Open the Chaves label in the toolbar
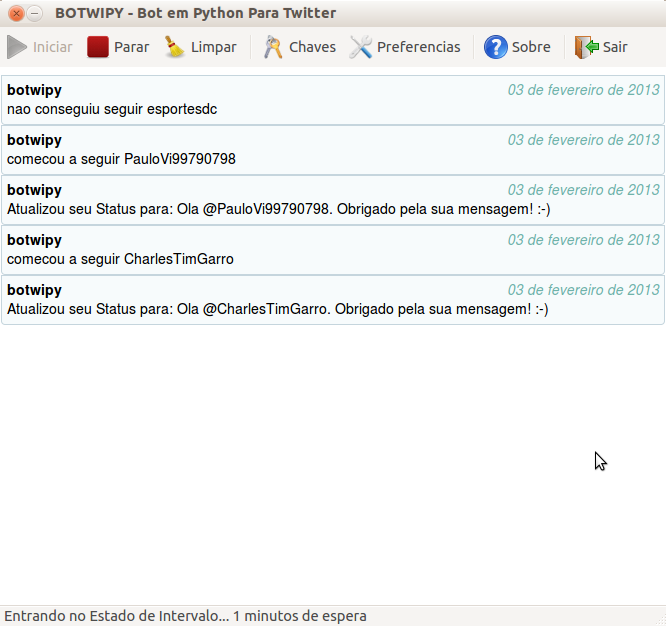 [x=313, y=47]
